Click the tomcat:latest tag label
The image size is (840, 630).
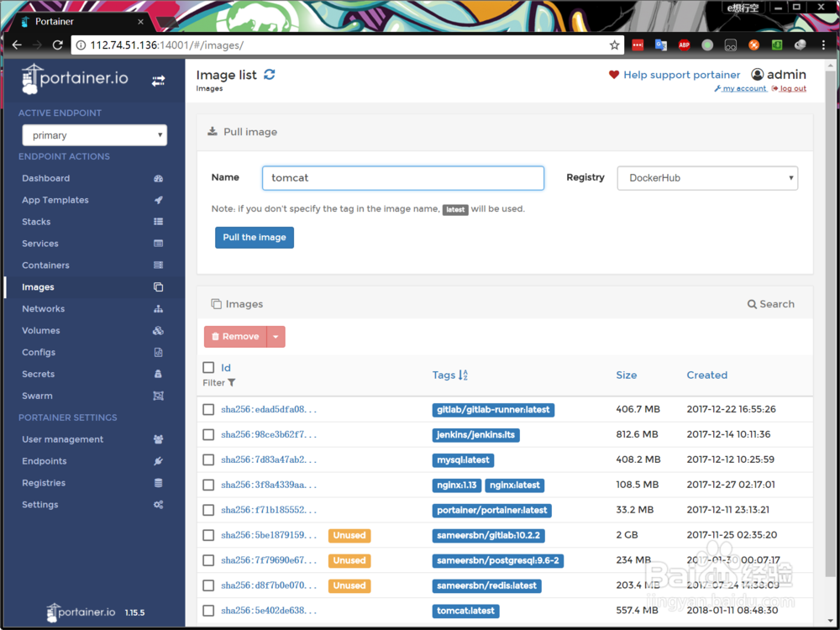coord(465,611)
